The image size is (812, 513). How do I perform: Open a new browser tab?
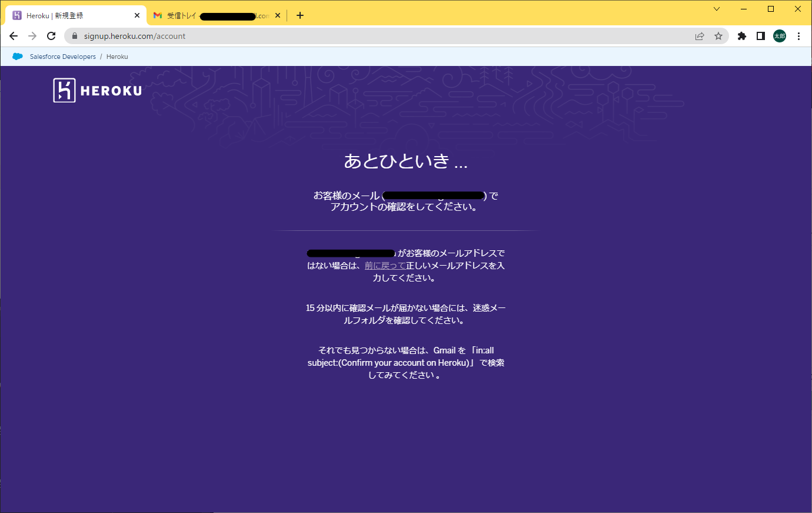click(300, 15)
